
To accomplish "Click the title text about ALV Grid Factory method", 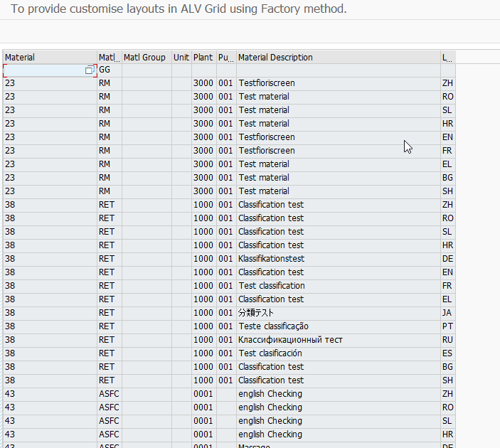I will pyautogui.click(x=179, y=9).
